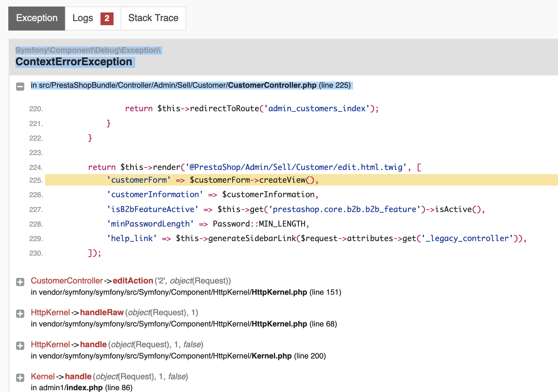
Task: Click the HttpKernel.php line 68 file path
Action: pos(184,324)
